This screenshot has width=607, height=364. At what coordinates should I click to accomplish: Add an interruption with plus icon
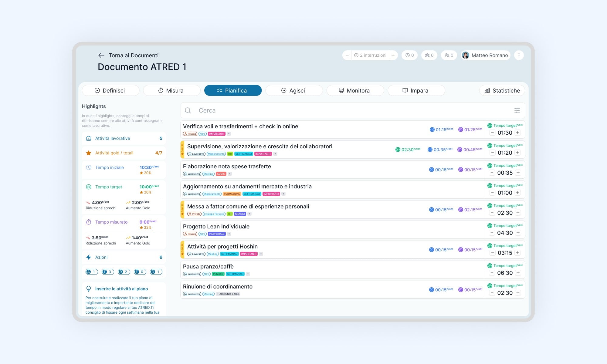393,55
